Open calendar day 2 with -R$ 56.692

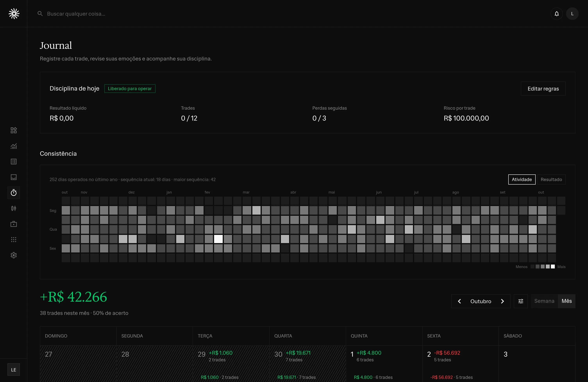[x=460, y=364]
